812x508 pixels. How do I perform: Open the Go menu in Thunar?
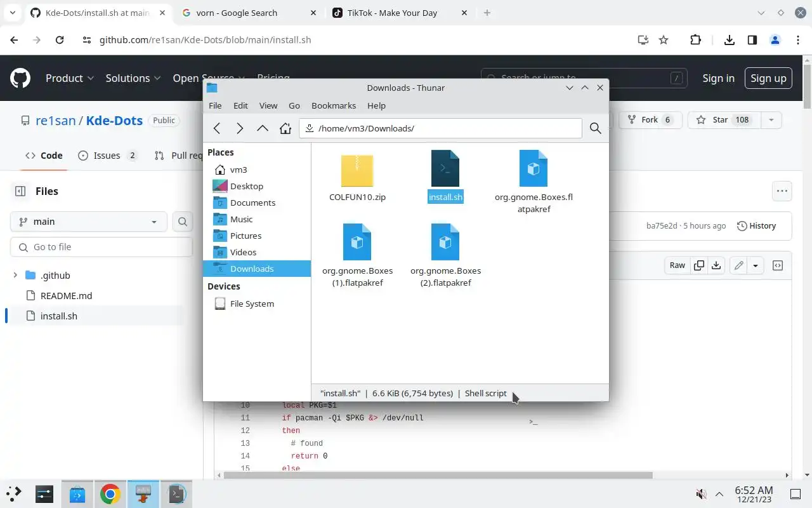tap(294, 105)
